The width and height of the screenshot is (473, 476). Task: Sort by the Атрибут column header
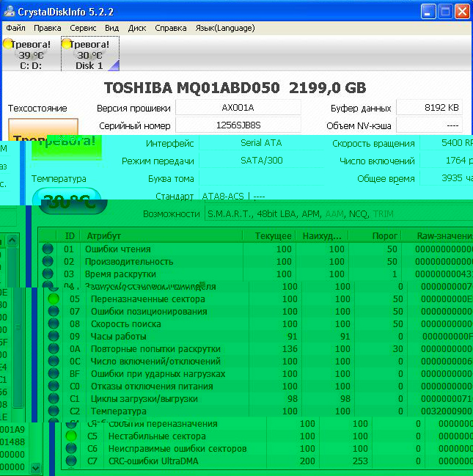[161, 236]
